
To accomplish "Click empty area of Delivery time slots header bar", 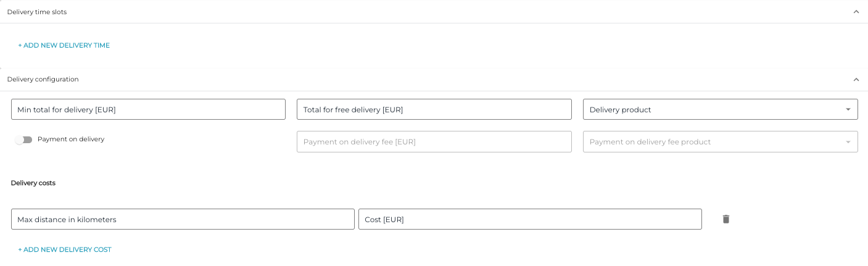I will tap(432, 12).
